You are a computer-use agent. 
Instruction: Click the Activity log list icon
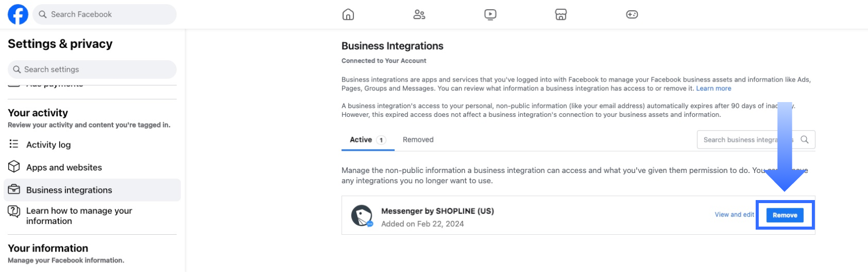[x=14, y=144]
